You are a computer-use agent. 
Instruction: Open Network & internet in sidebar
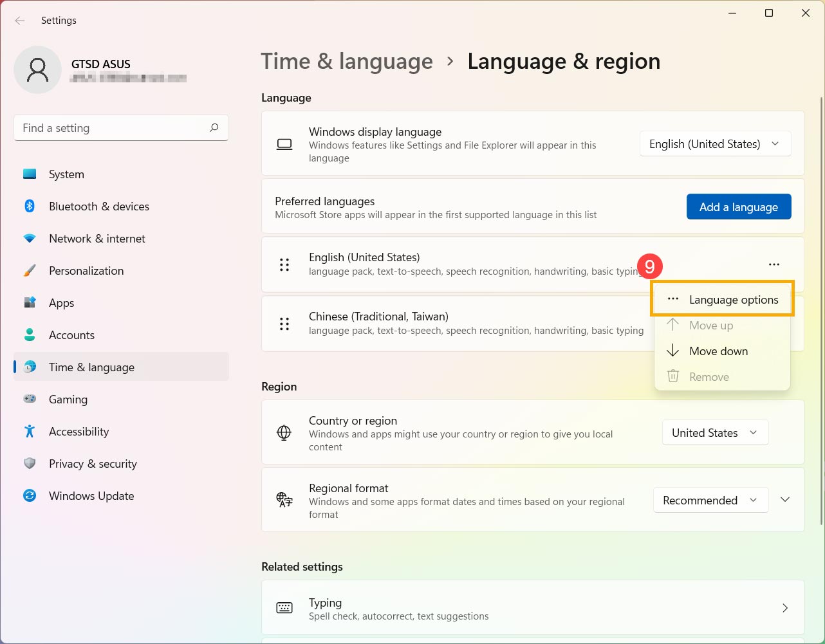pos(121,239)
